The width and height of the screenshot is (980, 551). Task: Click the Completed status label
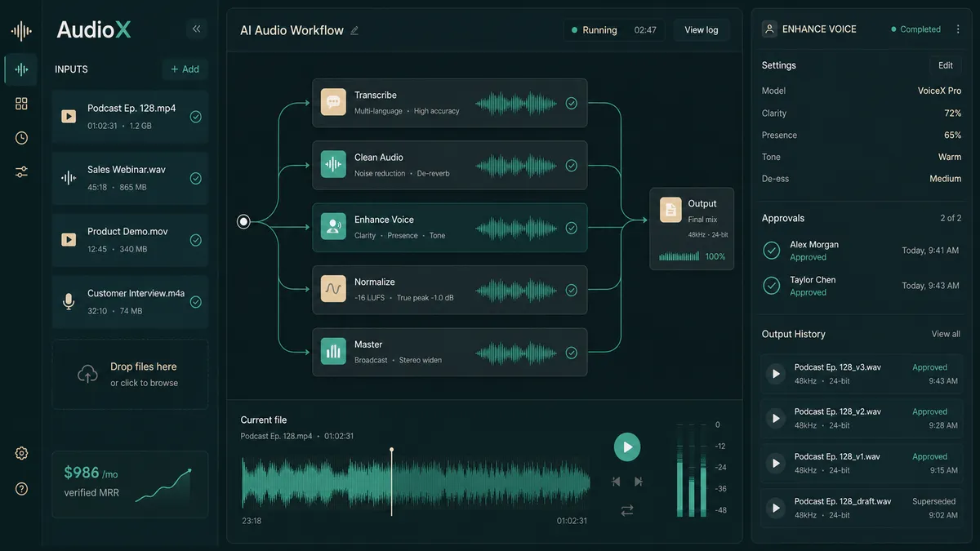tap(915, 29)
